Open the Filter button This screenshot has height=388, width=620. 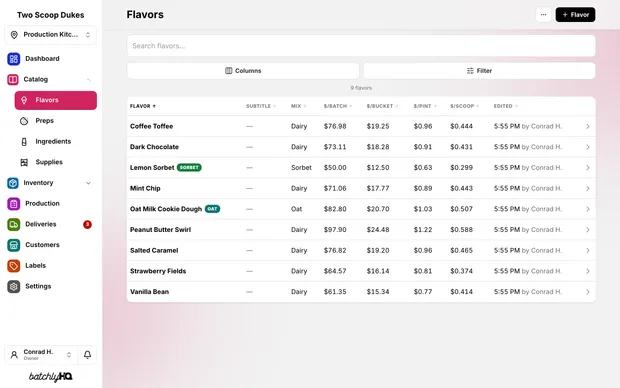(479, 71)
